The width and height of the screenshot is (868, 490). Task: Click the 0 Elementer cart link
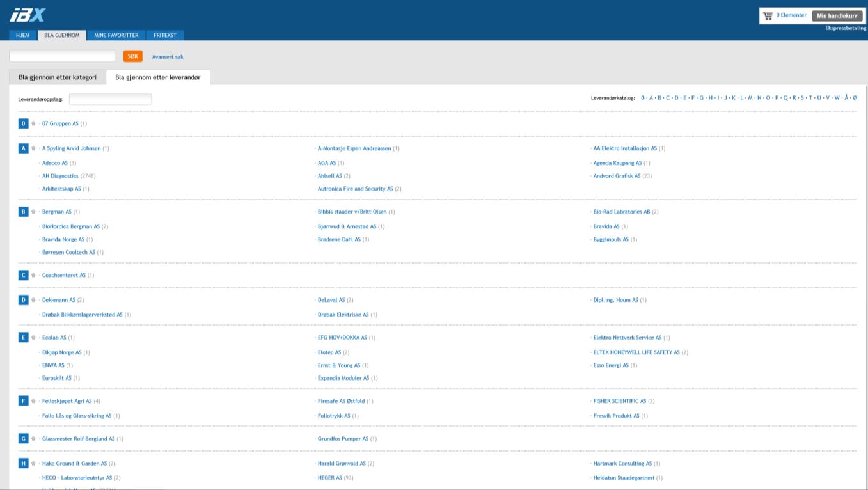click(791, 15)
